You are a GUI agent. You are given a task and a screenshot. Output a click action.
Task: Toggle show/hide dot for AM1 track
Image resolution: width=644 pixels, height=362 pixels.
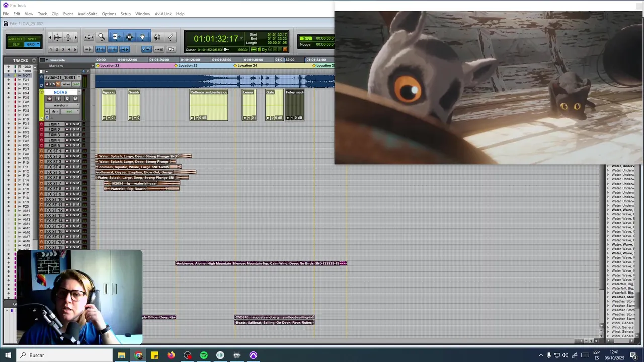8,211
